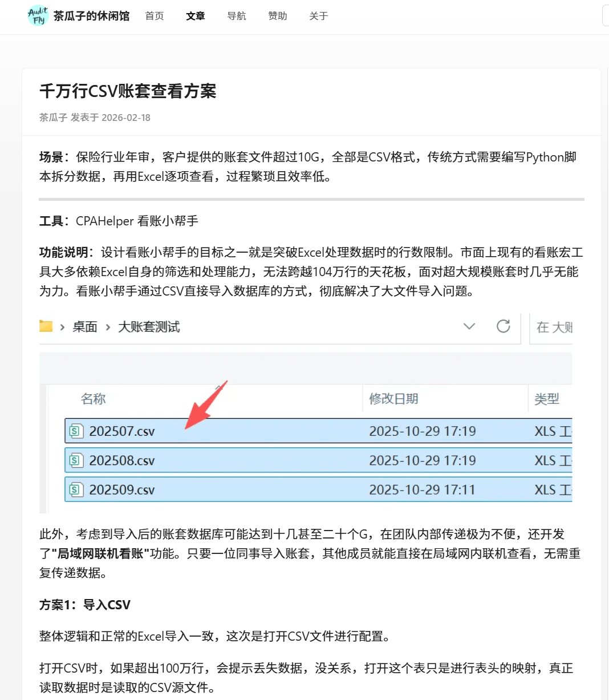The height and width of the screenshot is (700, 609).
Task: Open the 关于 menu item
Action: [319, 16]
